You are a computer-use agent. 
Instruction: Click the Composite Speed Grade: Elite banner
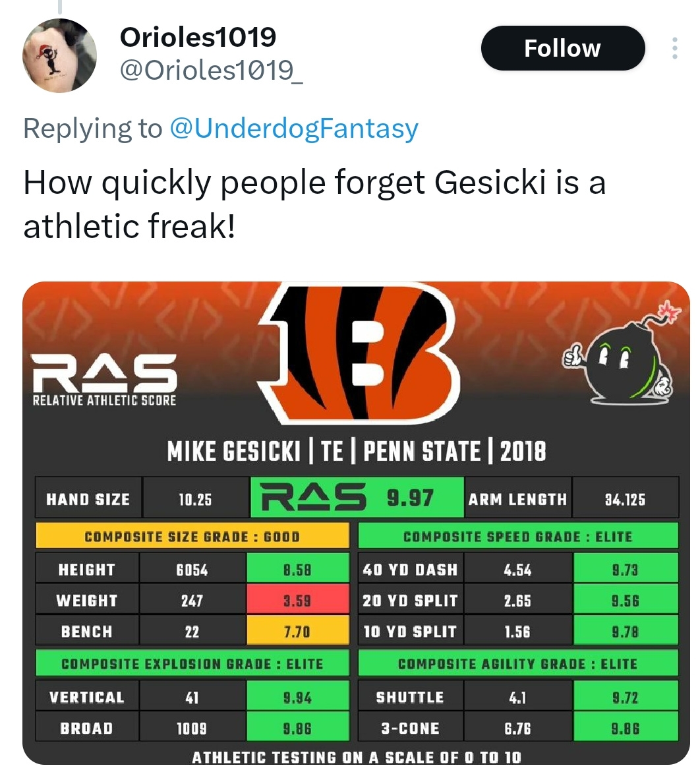[518, 537]
